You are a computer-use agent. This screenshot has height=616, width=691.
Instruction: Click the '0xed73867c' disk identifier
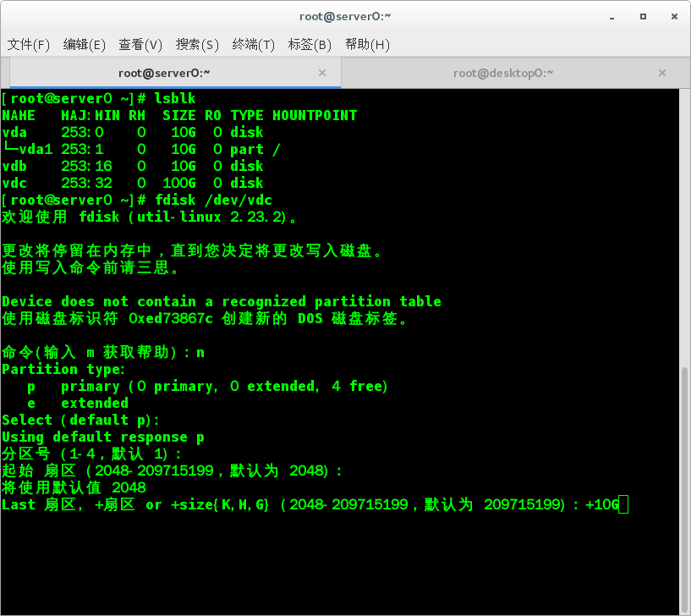point(171,318)
